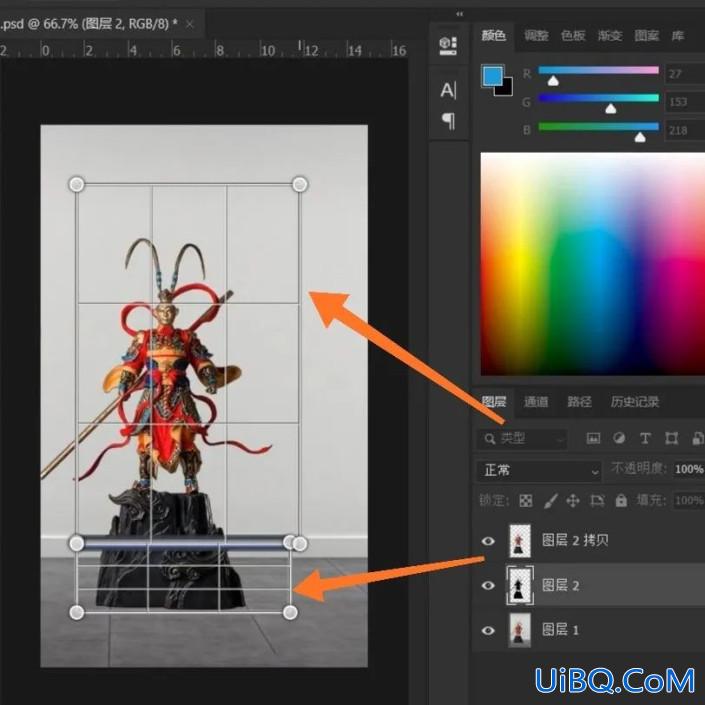Lock image pixels brush icon
705x705 pixels.
click(x=550, y=500)
